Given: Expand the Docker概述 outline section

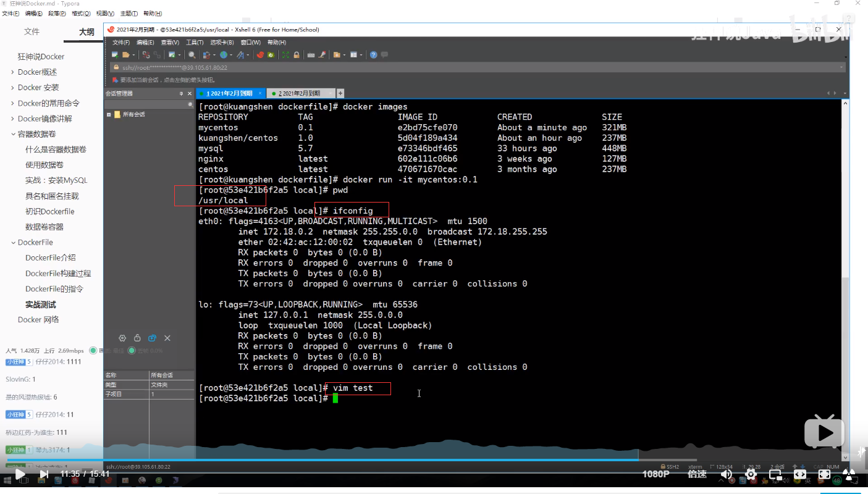Looking at the screenshot, I should [12, 72].
